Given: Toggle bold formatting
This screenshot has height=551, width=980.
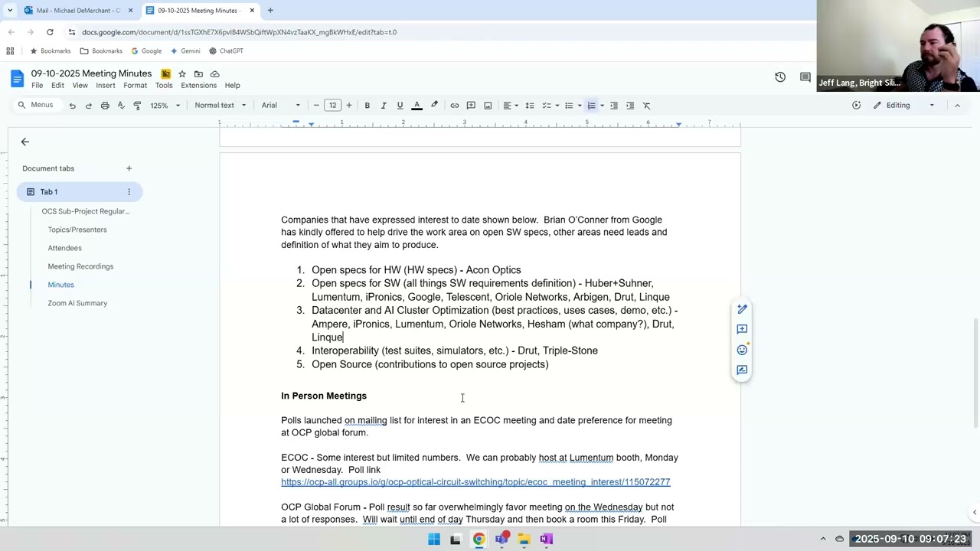Looking at the screenshot, I should [x=367, y=106].
